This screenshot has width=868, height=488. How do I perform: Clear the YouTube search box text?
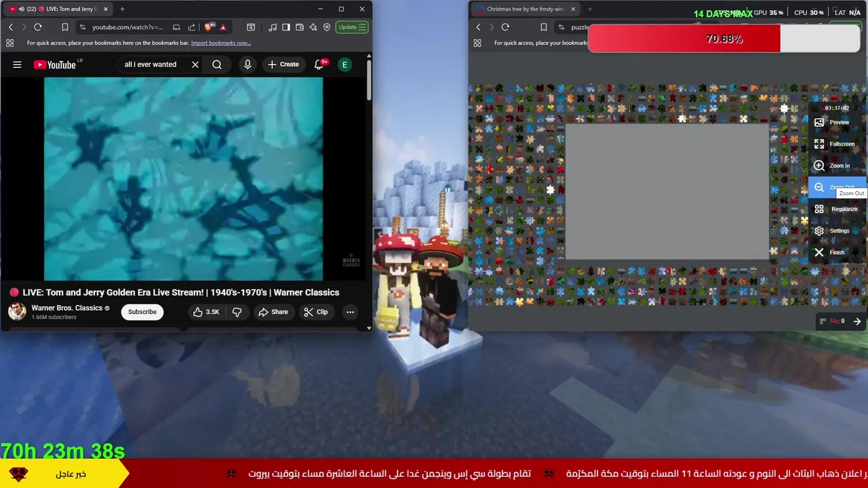[x=195, y=64]
